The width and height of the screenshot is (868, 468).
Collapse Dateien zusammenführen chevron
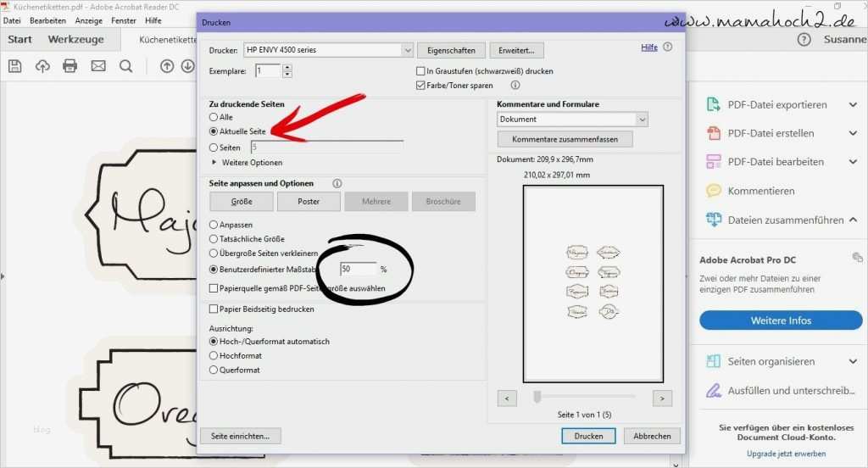[x=853, y=220]
